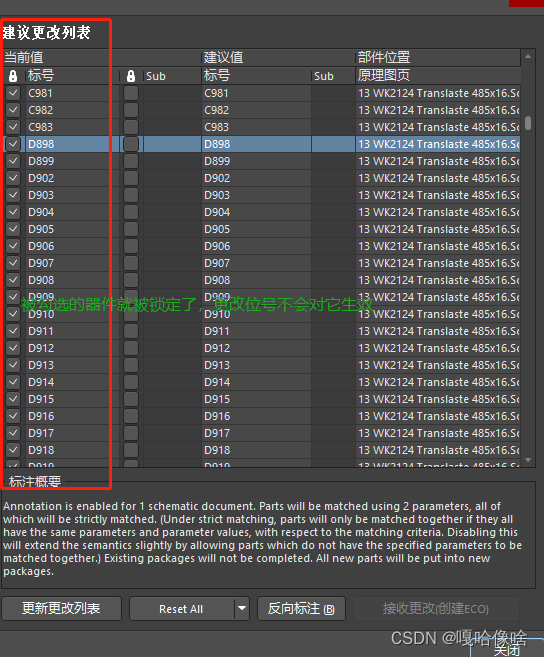Toggle the lock checkbox for C983
The height and width of the screenshot is (657, 544).
coord(13,127)
